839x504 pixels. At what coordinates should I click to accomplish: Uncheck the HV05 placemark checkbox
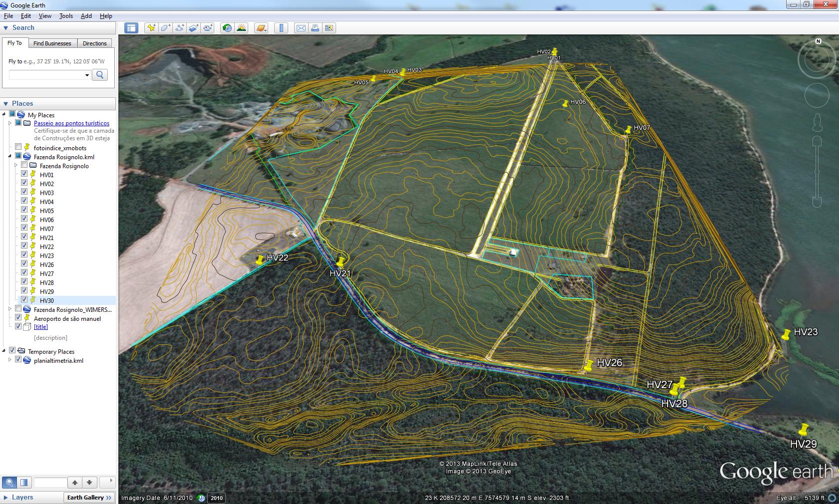[24, 210]
